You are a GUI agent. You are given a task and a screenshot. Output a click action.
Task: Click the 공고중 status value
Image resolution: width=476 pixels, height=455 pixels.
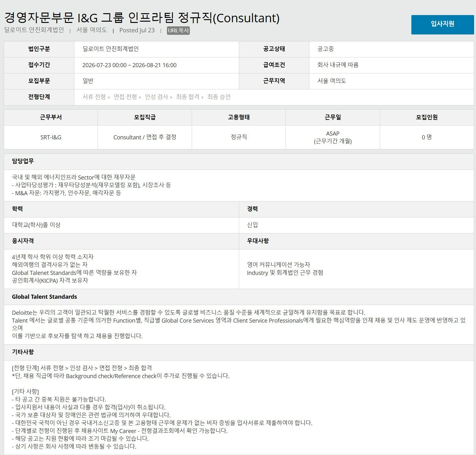coord(326,49)
